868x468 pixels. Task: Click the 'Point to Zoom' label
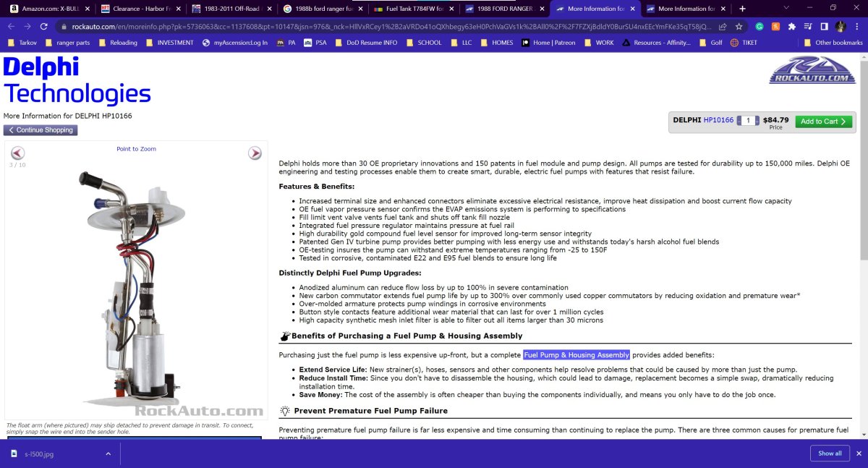[136, 149]
